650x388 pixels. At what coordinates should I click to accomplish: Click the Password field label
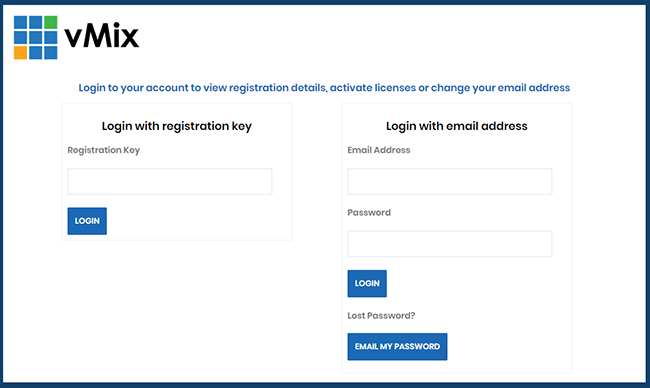pyautogui.click(x=369, y=213)
